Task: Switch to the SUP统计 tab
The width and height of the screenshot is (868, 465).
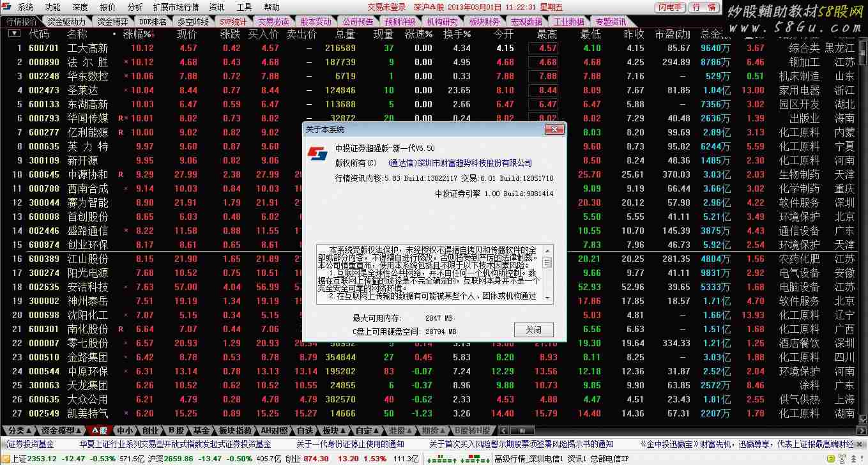Action: coord(234,21)
